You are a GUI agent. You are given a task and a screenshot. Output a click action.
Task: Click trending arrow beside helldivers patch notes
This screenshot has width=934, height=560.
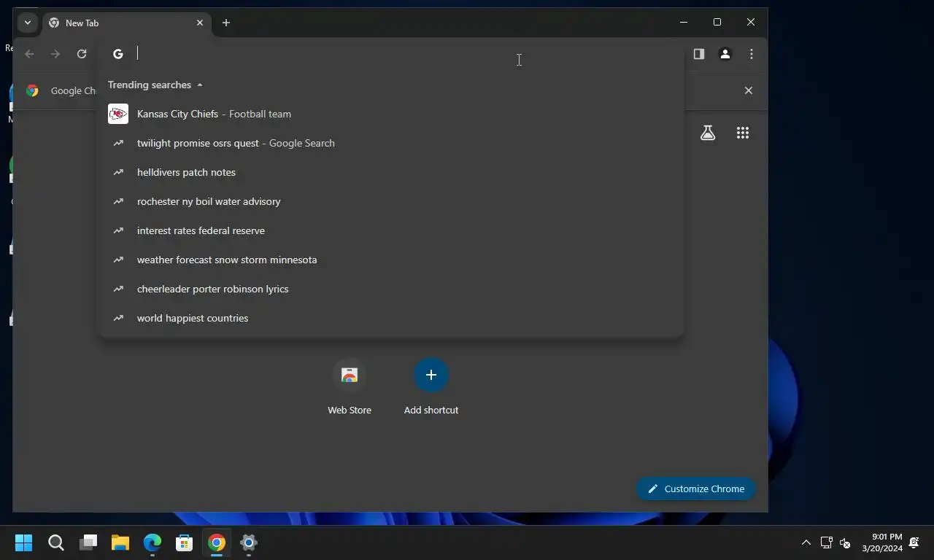(118, 172)
